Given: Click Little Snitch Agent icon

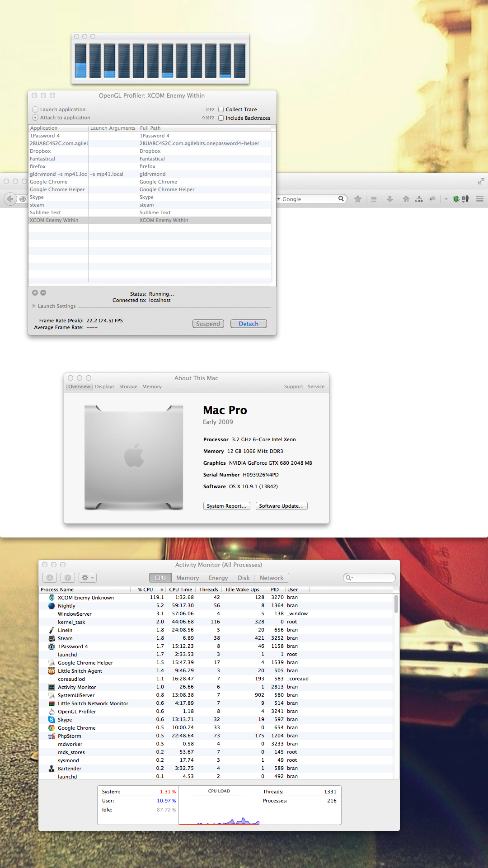Looking at the screenshot, I should [x=52, y=671].
